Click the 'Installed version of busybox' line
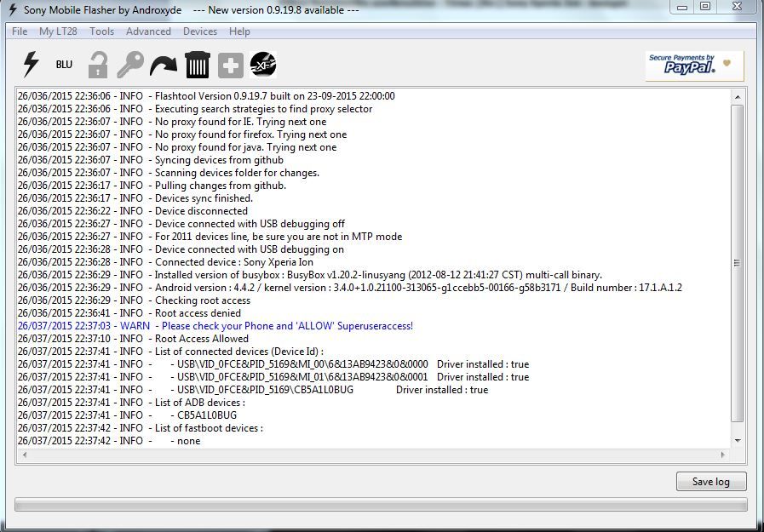The height and width of the screenshot is (532, 764). coord(310,275)
